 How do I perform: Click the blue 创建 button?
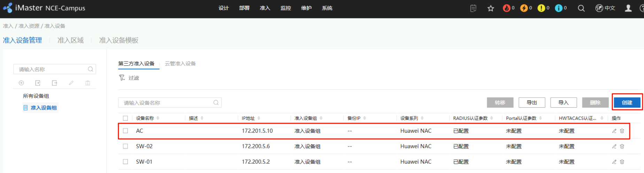coord(627,102)
